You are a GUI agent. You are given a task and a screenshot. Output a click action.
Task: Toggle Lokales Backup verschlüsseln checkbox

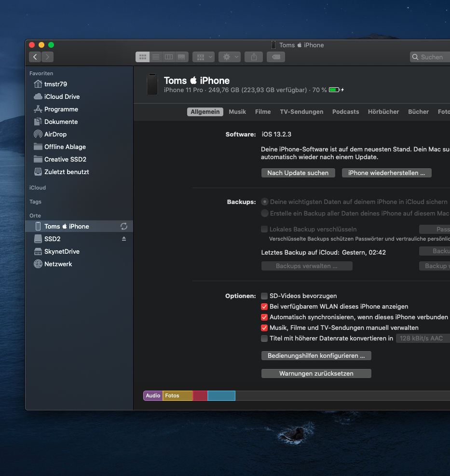264,229
